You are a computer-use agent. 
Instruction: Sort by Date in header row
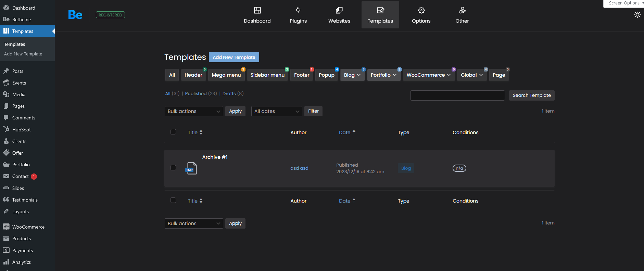pyautogui.click(x=347, y=132)
